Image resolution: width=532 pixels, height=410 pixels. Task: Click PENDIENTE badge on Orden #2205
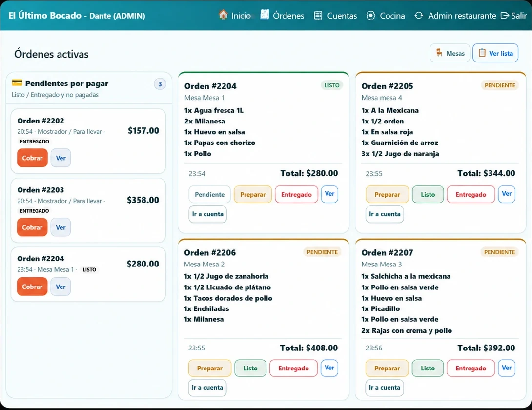pyautogui.click(x=500, y=85)
